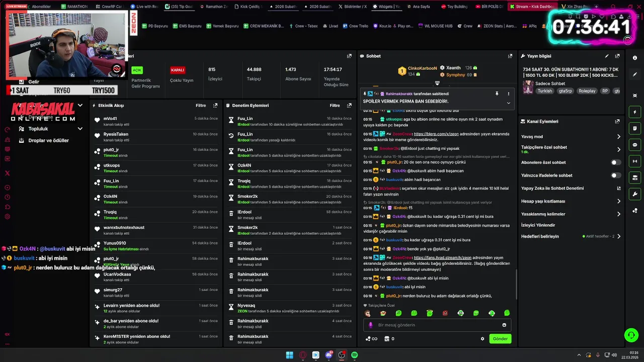Expand Yasaklanmış kelimeler settings
This screenshot has height=362, width=644.
[618, 214]
